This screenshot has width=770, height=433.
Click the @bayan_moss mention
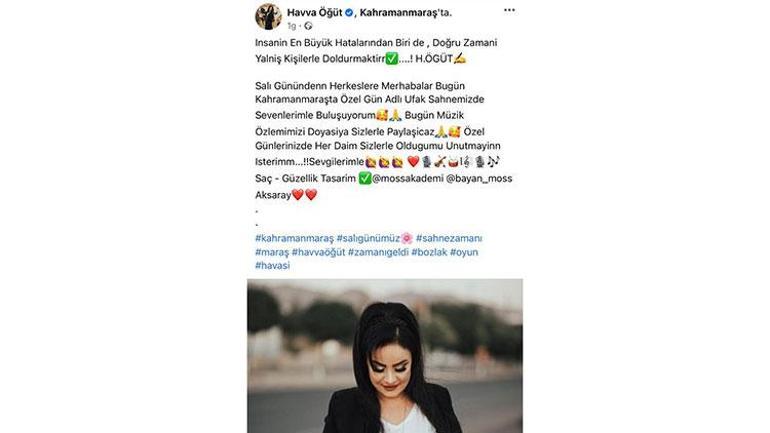tap(479, 179)
